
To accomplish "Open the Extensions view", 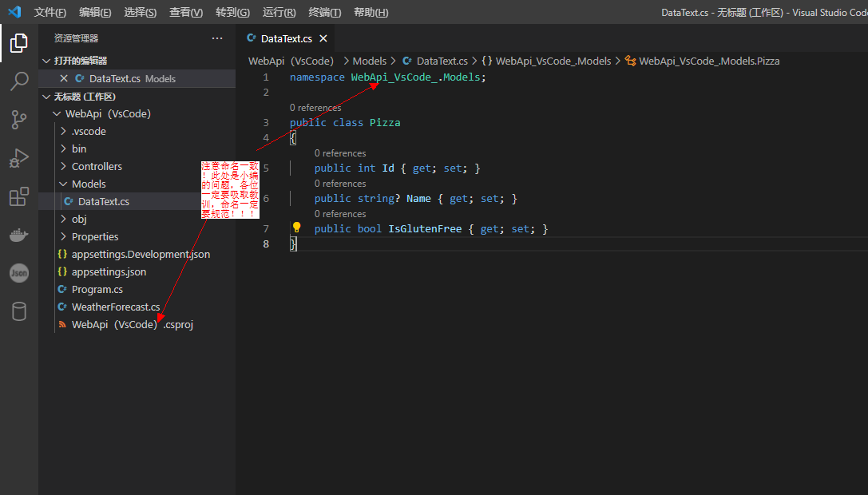I will pyautogui.click(x=18, y=196).
